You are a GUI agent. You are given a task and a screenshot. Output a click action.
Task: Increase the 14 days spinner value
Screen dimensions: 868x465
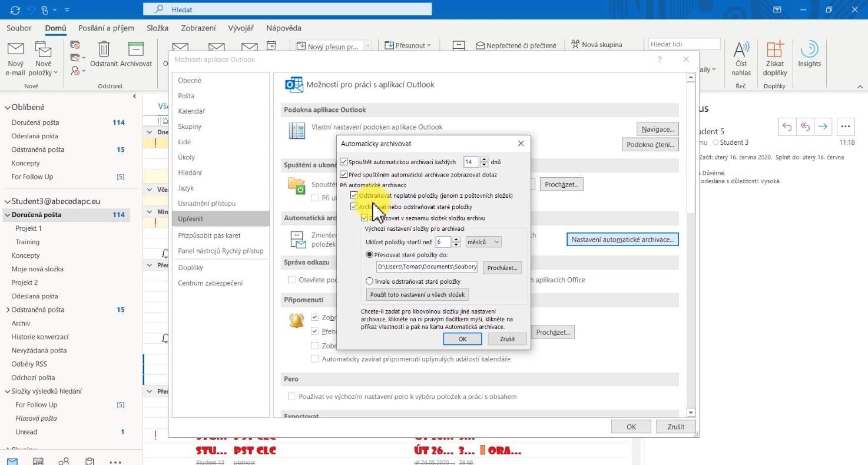point(485,159)
